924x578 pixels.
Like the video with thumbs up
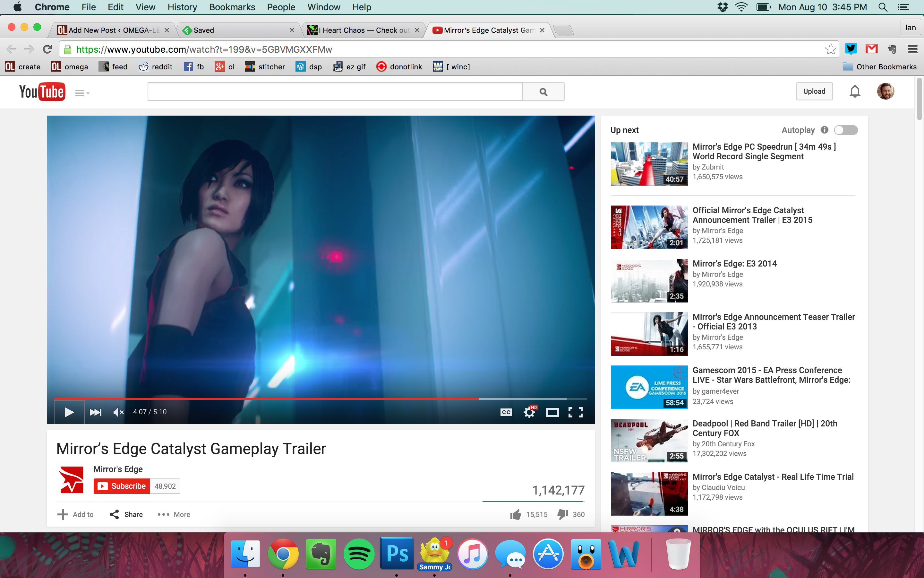point(528,514)
